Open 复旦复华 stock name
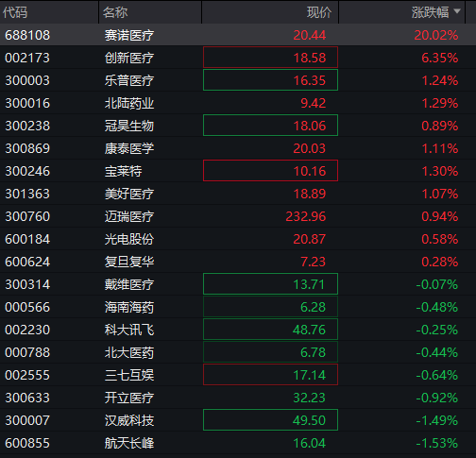The image size is (476, 458). (x=129, y=262)
